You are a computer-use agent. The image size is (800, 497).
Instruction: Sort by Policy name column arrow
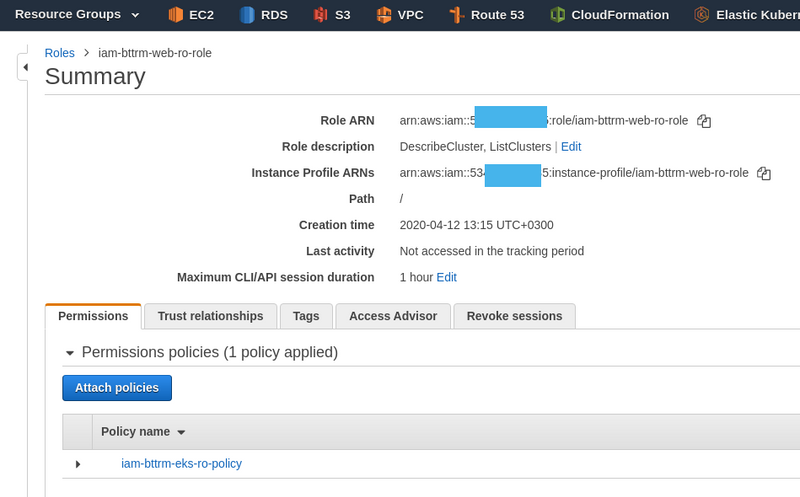coord(181,432)
